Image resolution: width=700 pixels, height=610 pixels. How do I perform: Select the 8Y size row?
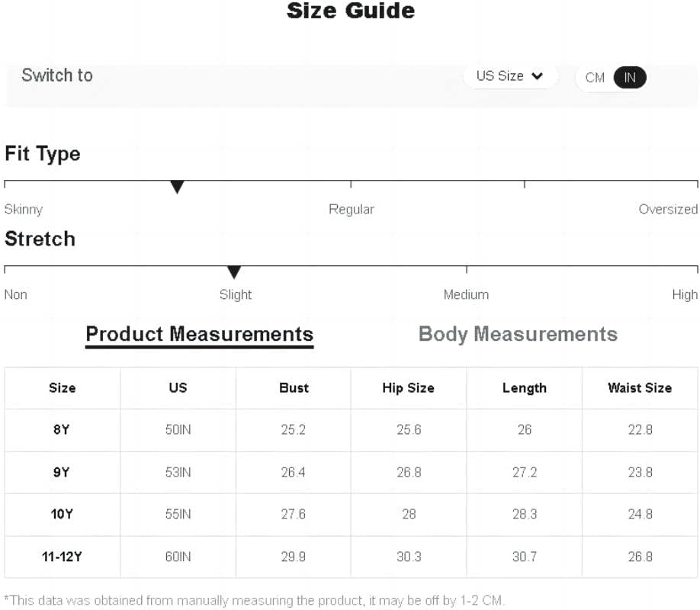pos(351,429)
